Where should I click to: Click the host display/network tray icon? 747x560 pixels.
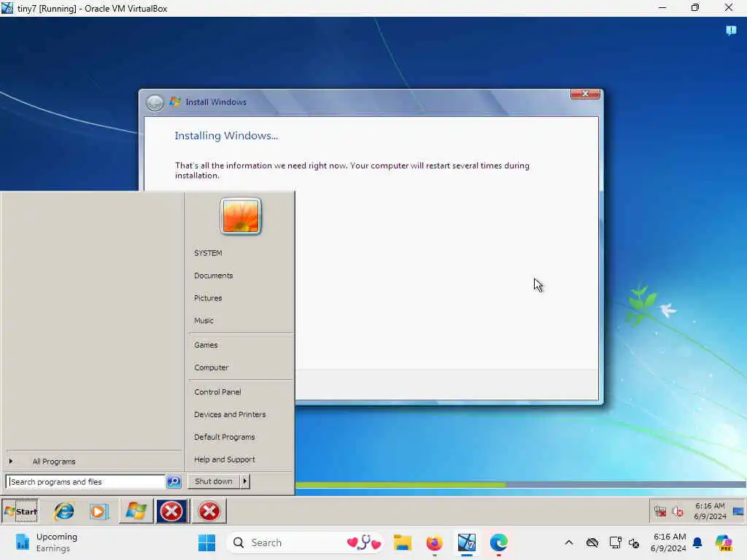coord(615,542)
